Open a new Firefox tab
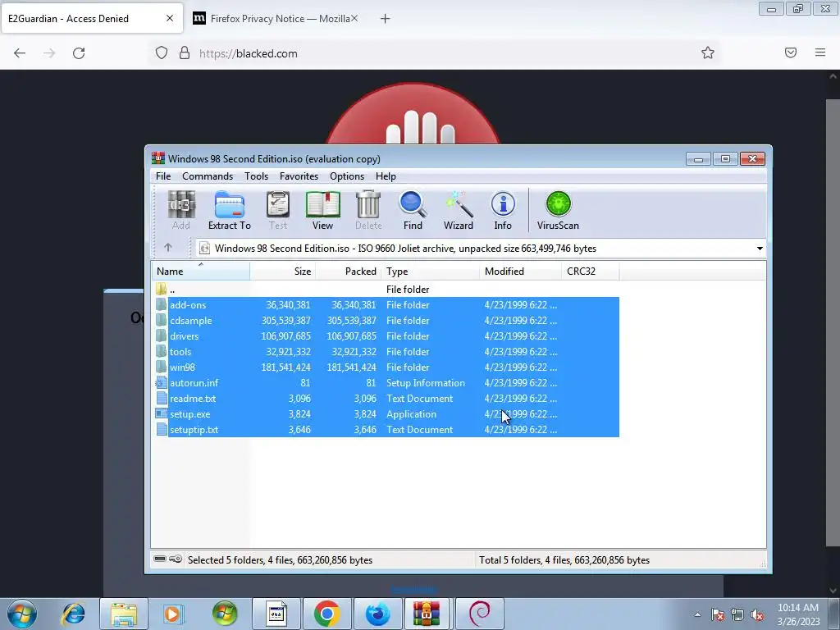Image resolution: width=840 pixels, height=630 pixels. tap(386, 19)
